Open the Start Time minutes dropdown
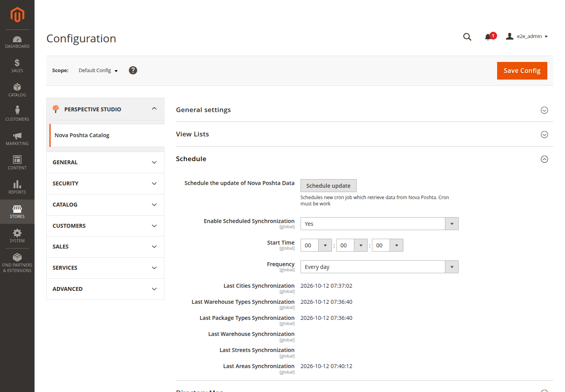The image size is (565, 392). tap(352, 245)
